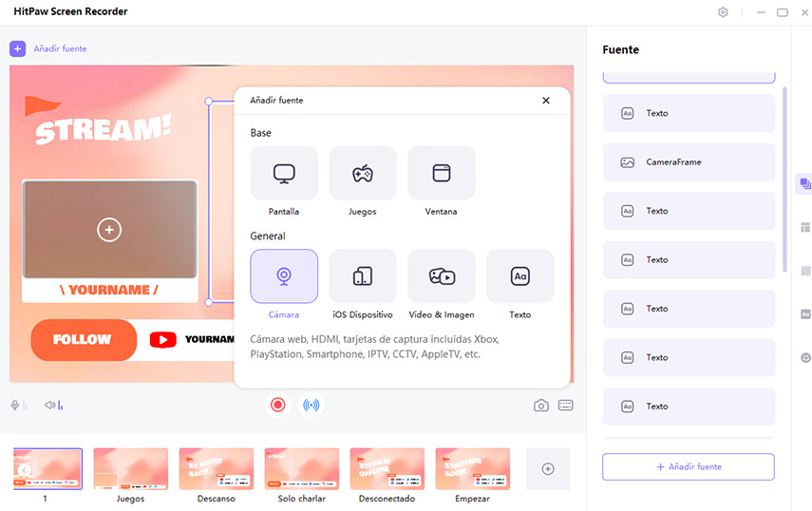
Task: Click the YOURNAME text under camera frame
Action: (109, 290)
